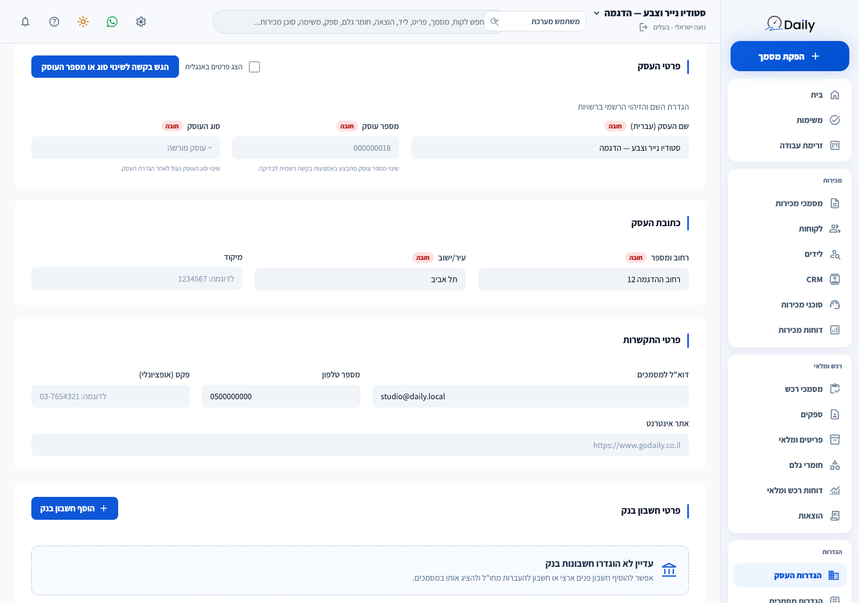Open the settings gear icon in the top bar
Image resolution: width=868 pixels, height=603 pixels.
click(x=141, y=22)
